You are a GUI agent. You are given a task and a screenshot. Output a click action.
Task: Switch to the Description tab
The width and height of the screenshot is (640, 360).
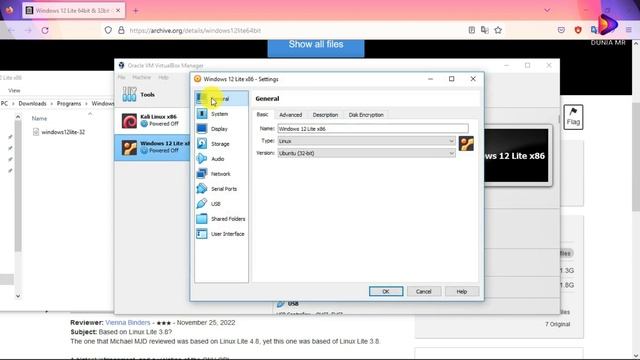(x=325, y=115)
